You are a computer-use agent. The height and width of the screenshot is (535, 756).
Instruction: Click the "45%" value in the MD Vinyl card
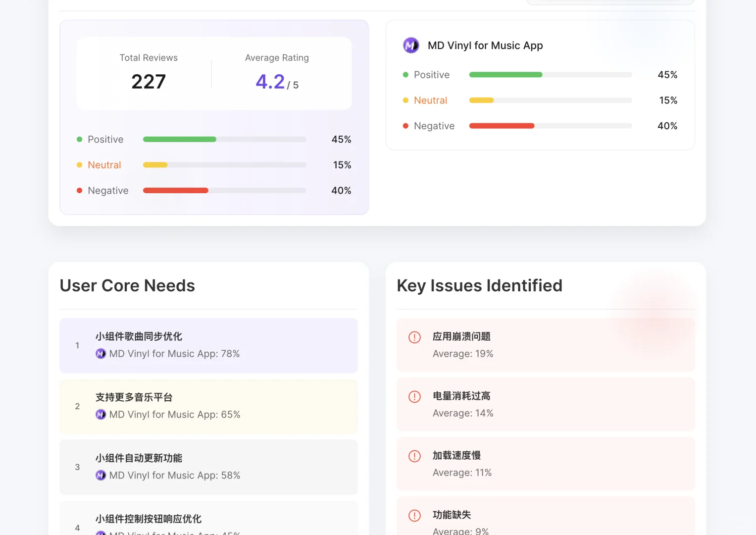coord(668,75)
